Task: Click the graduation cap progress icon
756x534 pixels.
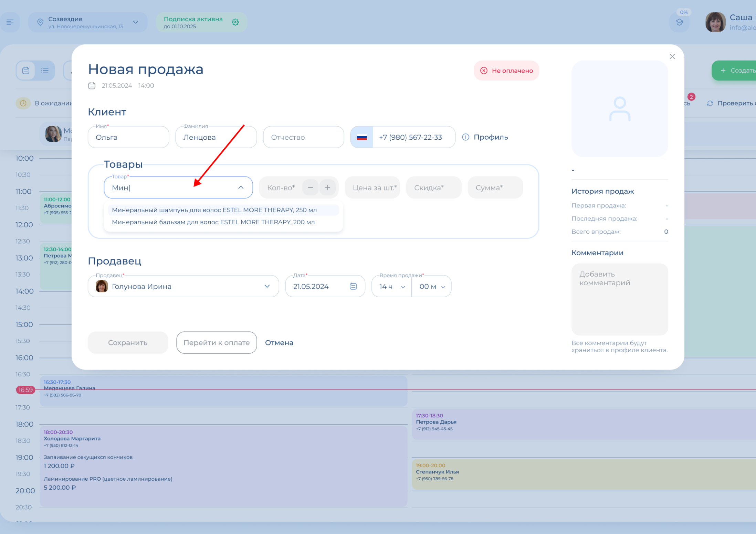Action: click(679, 22)
